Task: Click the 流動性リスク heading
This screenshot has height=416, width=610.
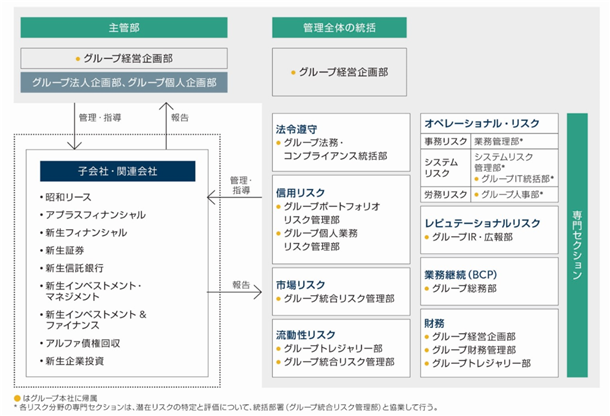Action: (x=306, y=335)
